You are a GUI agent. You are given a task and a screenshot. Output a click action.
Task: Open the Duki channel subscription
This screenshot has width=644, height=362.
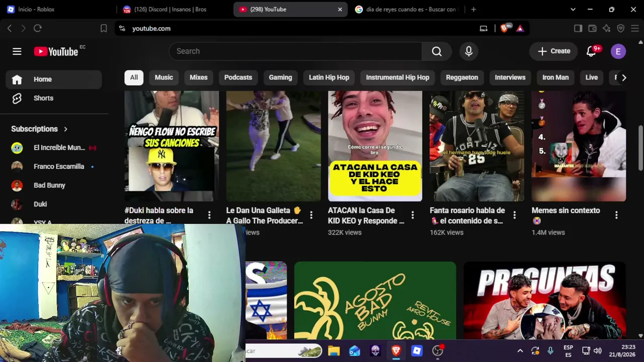54,204
